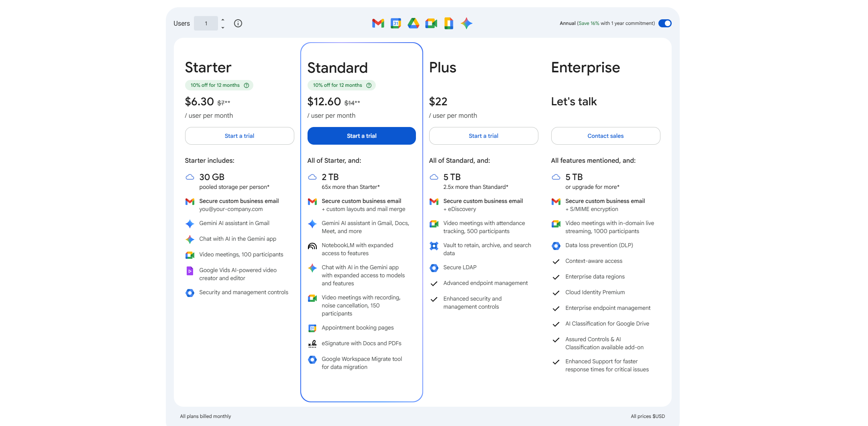
Task: Click the Calendar icon beside 'Appointment booking pages'
Action: coord(312,328)
